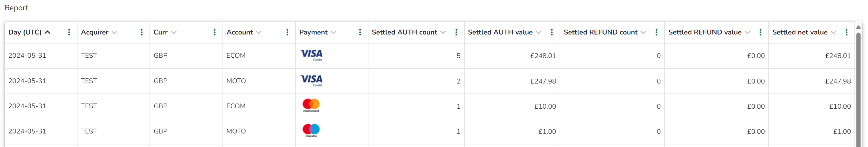Select the MOTO account cell with Visa
This screenshot has width=868, height=147.
tap(259, 81)
